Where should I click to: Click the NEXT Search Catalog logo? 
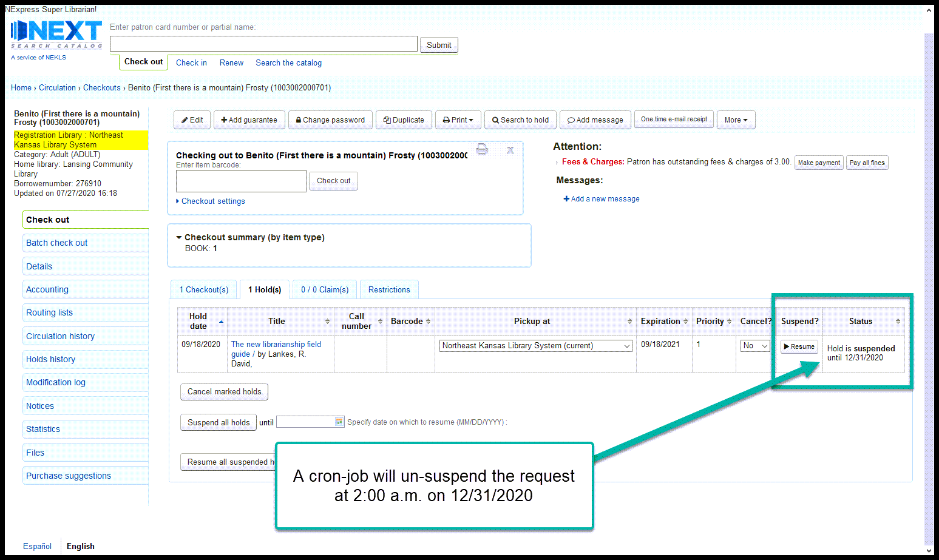(56, 35)
